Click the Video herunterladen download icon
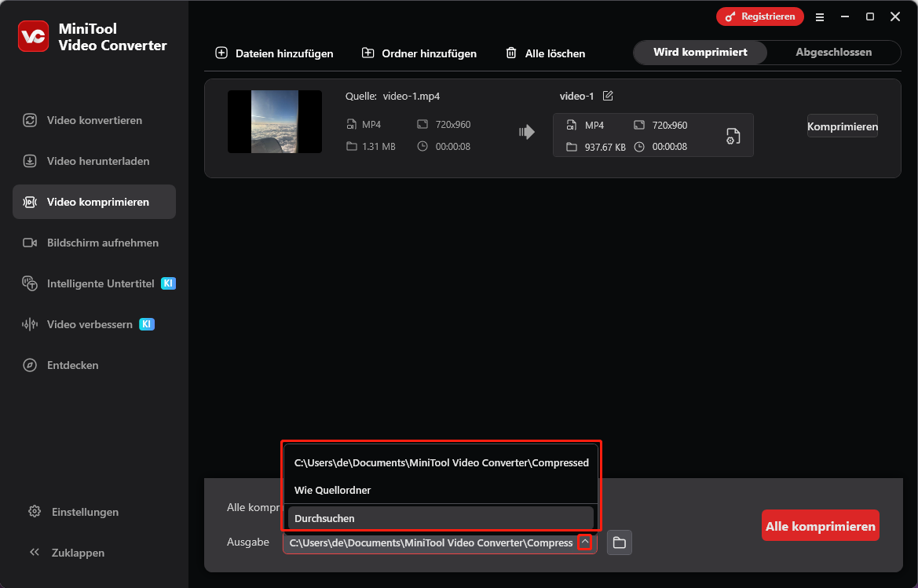 (30, 161)
